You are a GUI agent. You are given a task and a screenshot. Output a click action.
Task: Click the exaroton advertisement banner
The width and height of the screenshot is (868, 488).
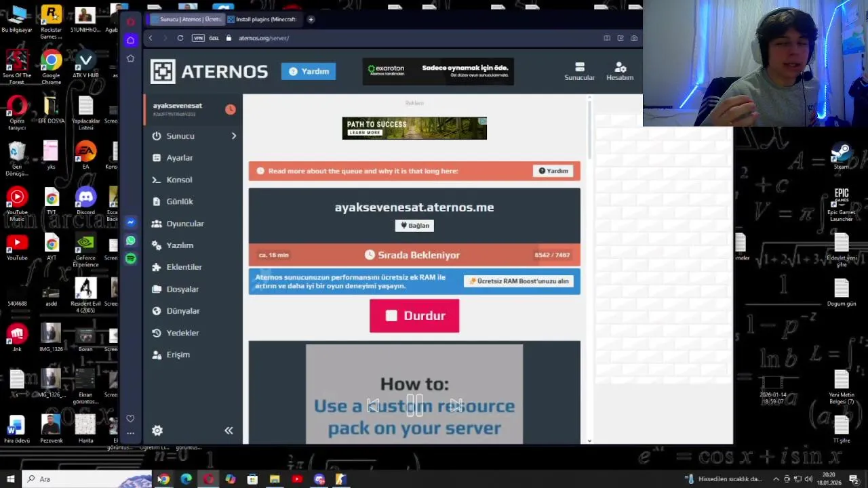438,71
